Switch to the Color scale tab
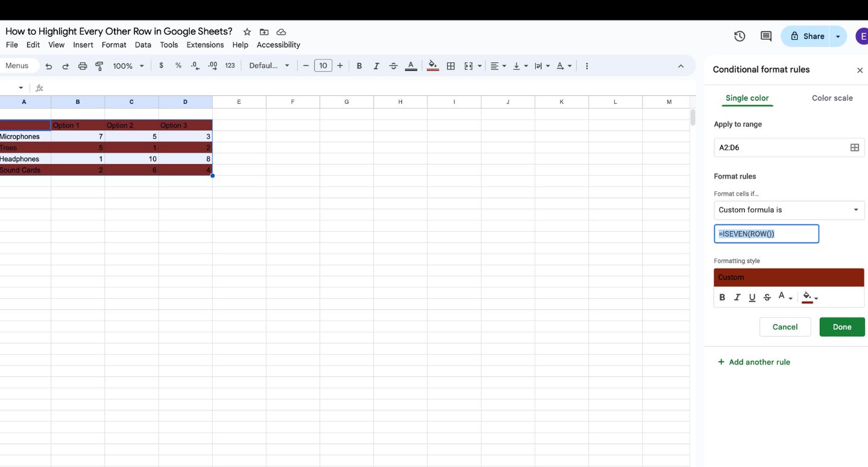The width and height of the screenshot is (868, 467). [x=832, y=97]
